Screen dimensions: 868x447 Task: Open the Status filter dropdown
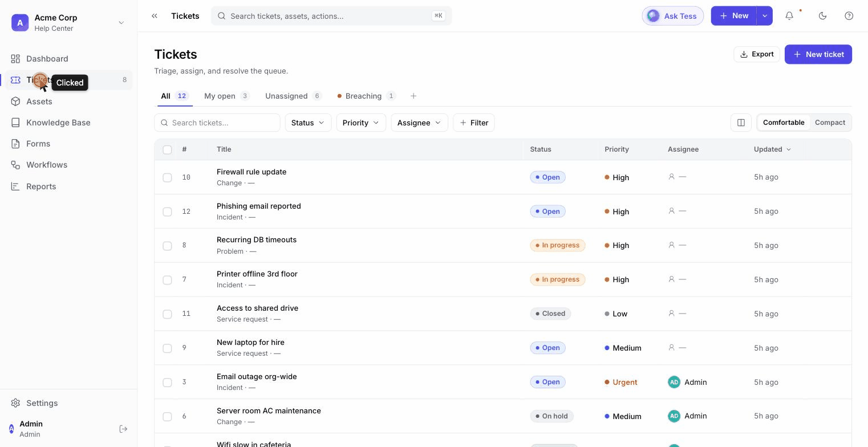point(308,123)
